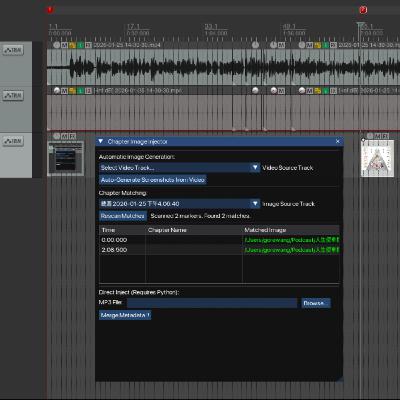
Task: Select red marker 1 on the timeline
Action: [x=50, y=10]
